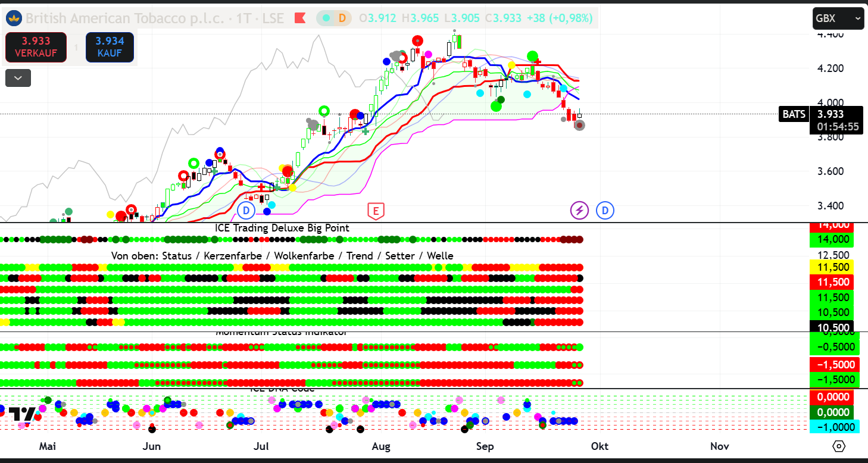868x463 pixels.
Task: Click the purple lightning bolt event marker
Action: click(579, 210)
